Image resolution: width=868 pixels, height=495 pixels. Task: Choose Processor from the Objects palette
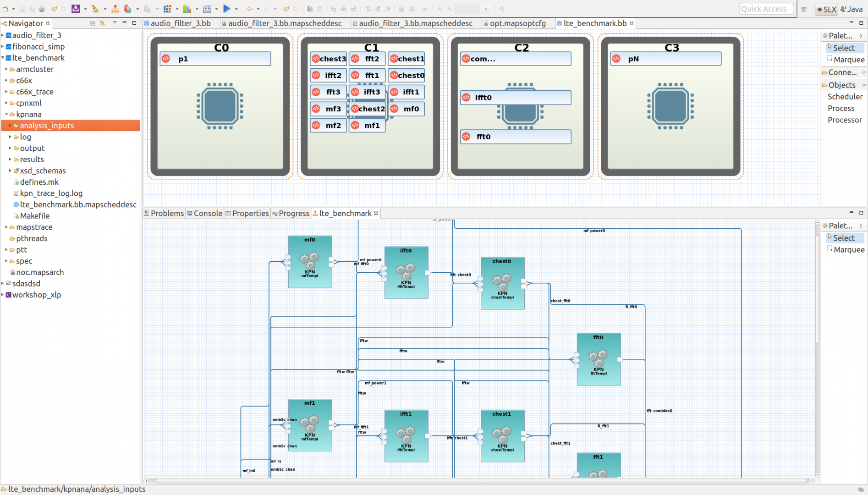click(844, 120)
